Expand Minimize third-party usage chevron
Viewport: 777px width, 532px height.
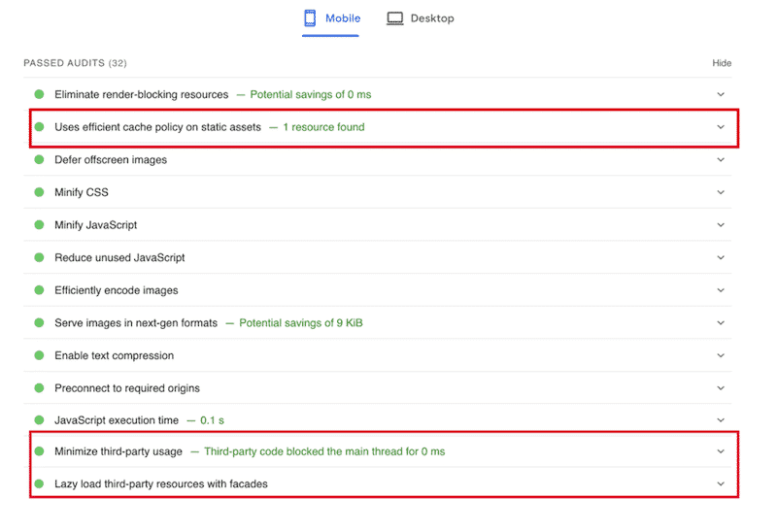pyautogui.click(x=721, y=451)
